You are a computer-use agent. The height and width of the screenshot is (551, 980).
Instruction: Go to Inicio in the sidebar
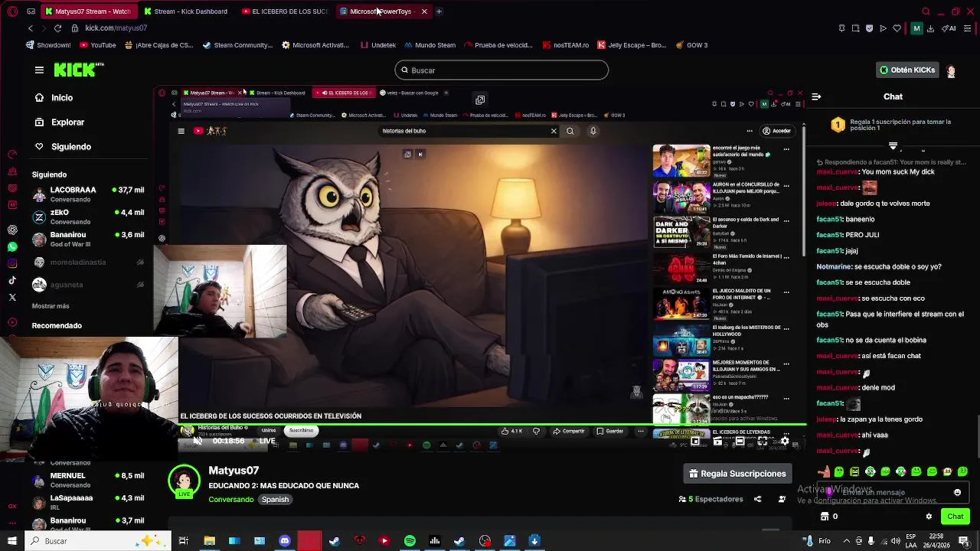pos(54,98)
